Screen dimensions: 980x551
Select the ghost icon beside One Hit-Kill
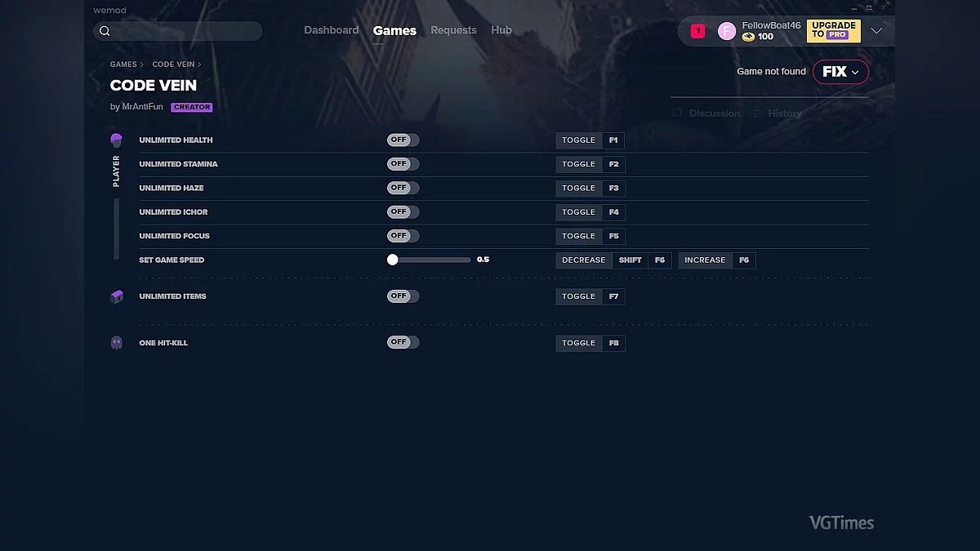click(117, 343)
